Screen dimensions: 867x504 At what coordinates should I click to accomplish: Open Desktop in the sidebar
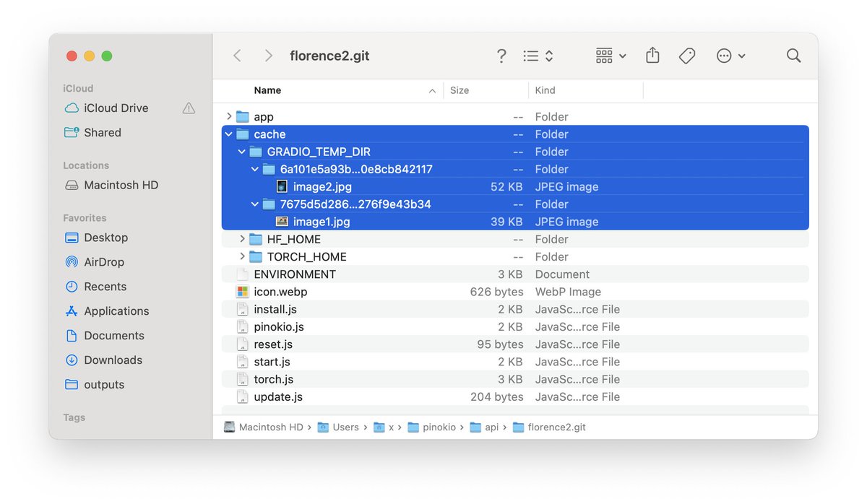point(105,238)
